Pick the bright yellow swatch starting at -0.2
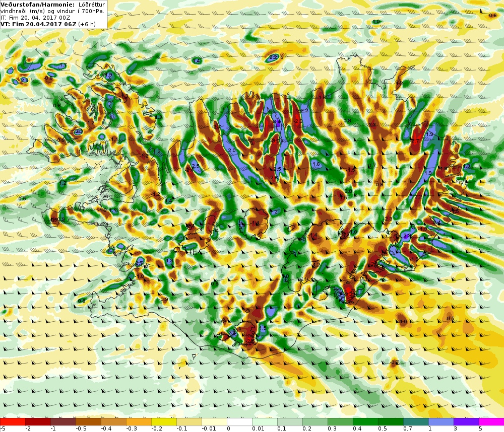This screenshot has width=504, height=432. click(164, 422)
